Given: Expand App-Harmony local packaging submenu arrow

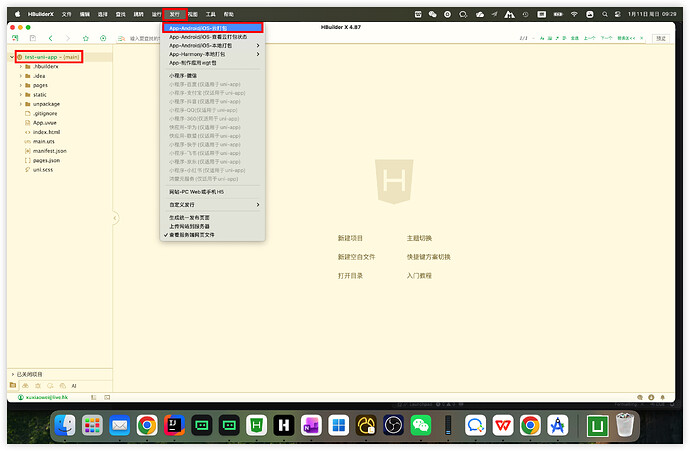Looking at the screenshot, I should (x=258, y=53).
